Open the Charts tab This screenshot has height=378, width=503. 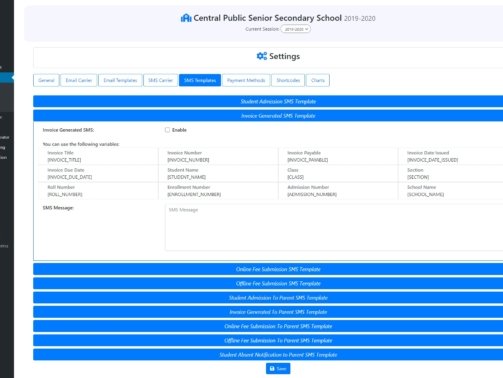[x=318, y=80]
